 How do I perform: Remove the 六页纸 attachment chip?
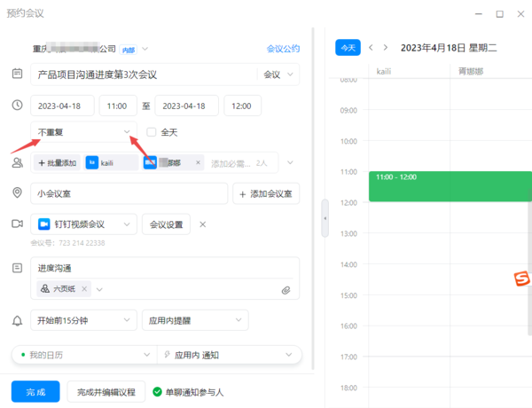[x=85, y=289]
